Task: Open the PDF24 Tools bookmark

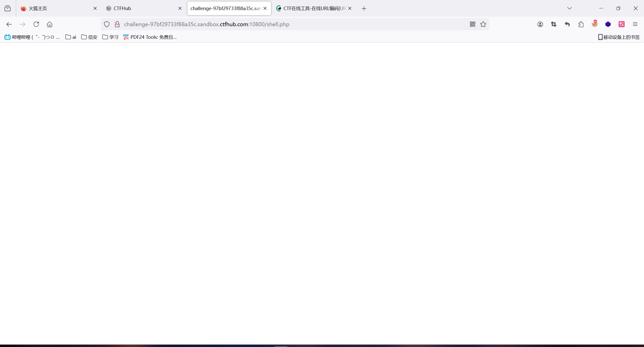Action: 150,37
